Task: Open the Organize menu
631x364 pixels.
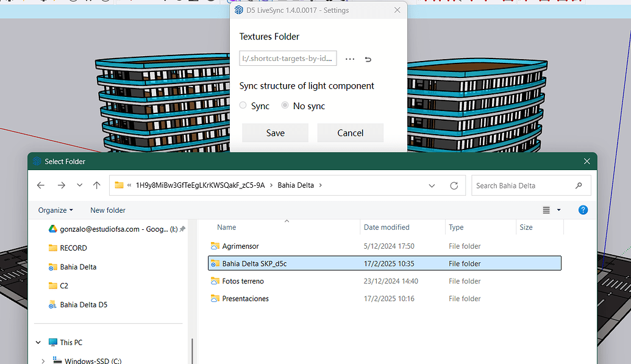Action: pyautogui.click(x=55, y=210)
